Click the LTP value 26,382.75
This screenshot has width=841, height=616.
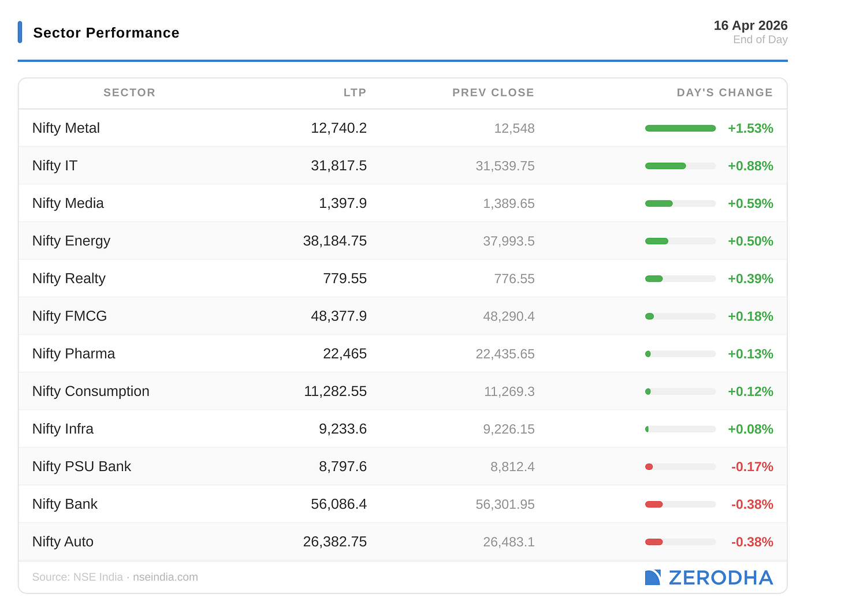(x=335, y=542)
